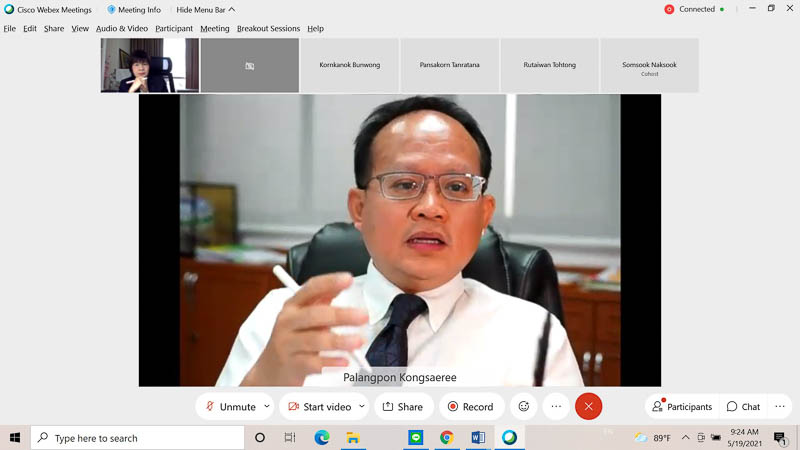
Task: Open Google Chrome from taskbar
Action: (x=447, y=438)
